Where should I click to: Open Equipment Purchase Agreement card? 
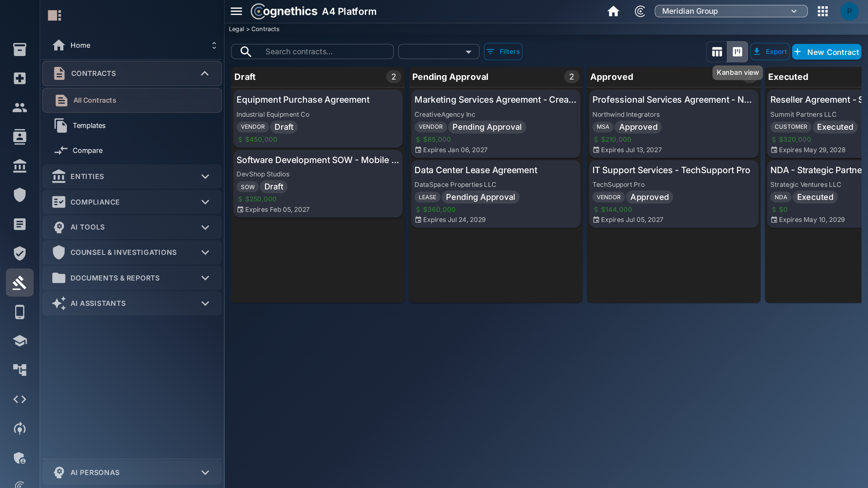[x=318, y=118]
